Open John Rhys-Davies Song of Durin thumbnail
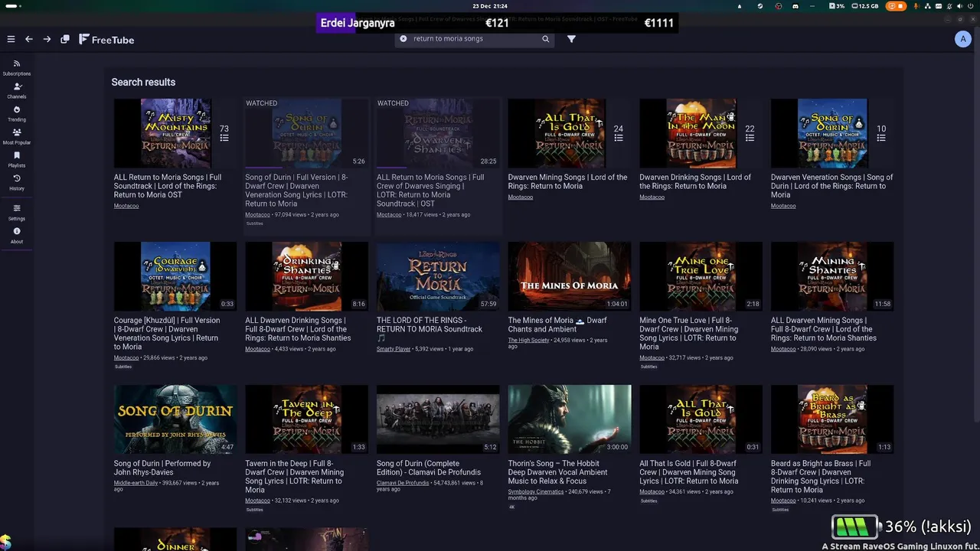980x551 pixels. (175, 419)
